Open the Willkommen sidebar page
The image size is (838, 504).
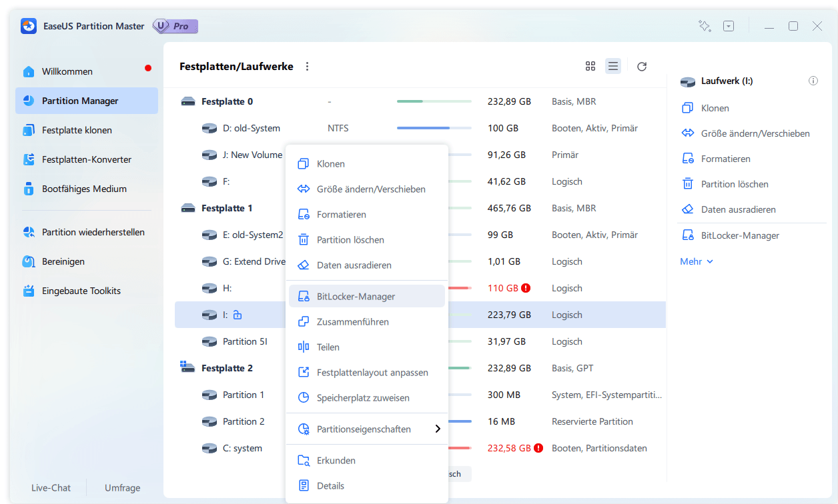point(87,71)
